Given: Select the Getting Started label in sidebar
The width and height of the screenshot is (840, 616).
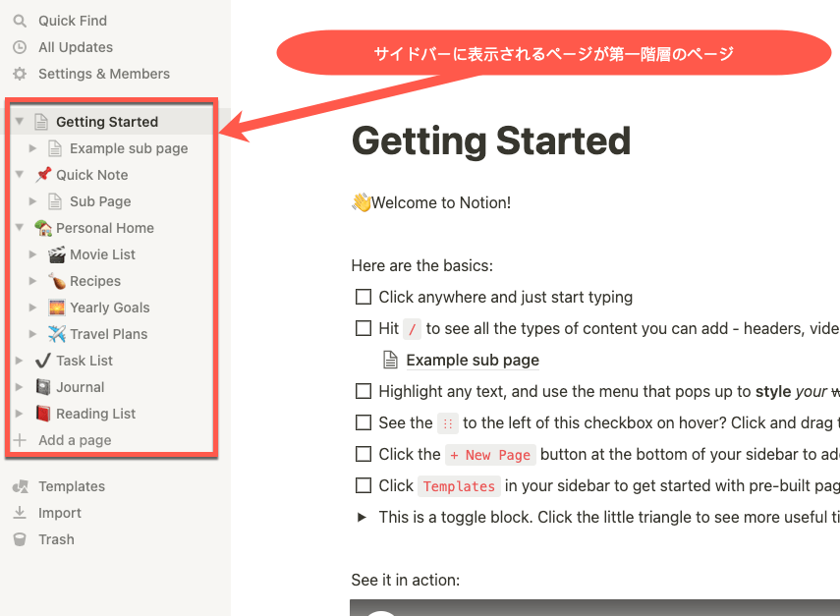Looking at the screenshot, I should tap(107, 122).
